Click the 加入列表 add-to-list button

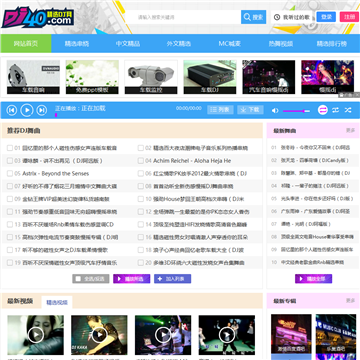point(172,279)
